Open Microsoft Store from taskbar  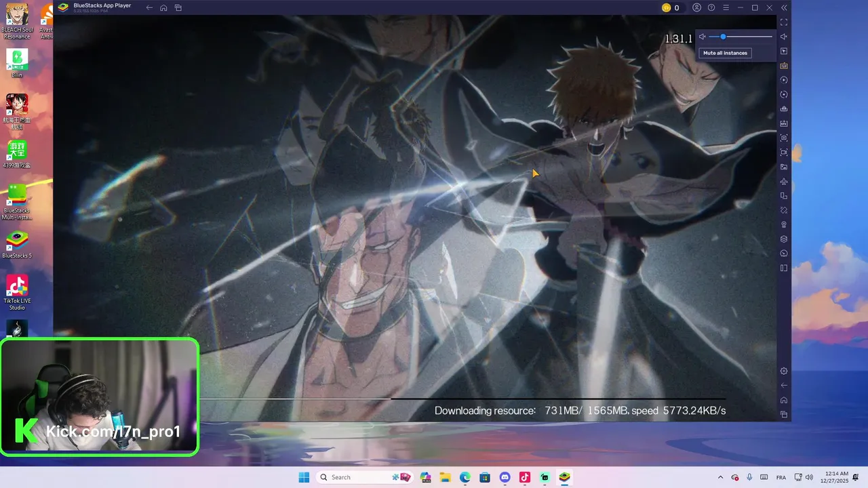pyautogui.click(x=485, y=477)
